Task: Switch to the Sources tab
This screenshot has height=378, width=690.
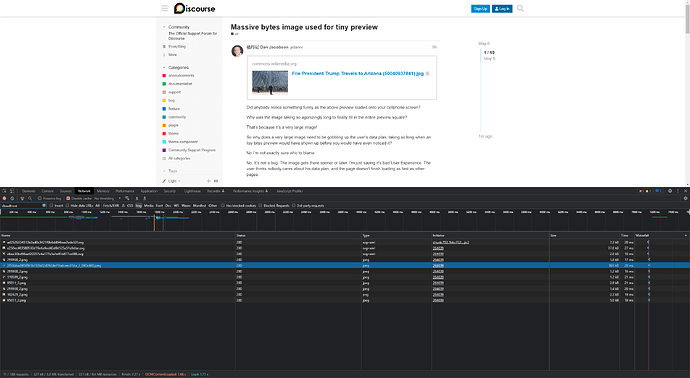Action: [x=66, y=191]
